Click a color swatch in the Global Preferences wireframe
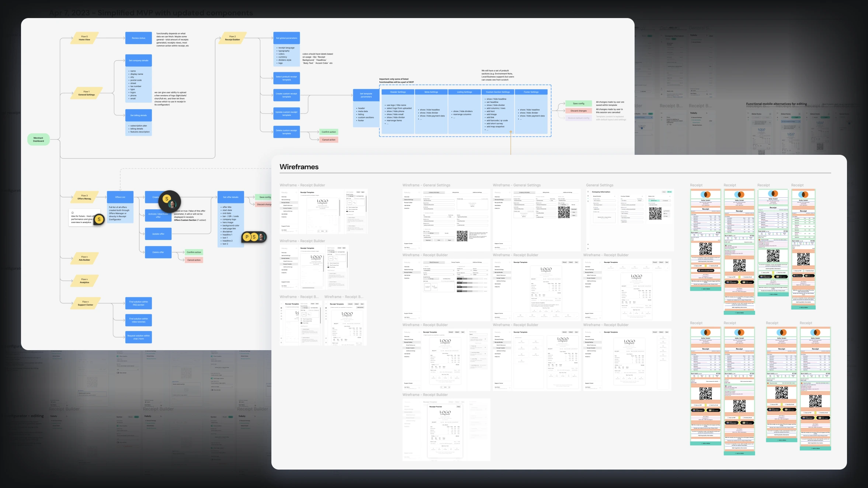868x488 pixels. click(x=459, y=279)
